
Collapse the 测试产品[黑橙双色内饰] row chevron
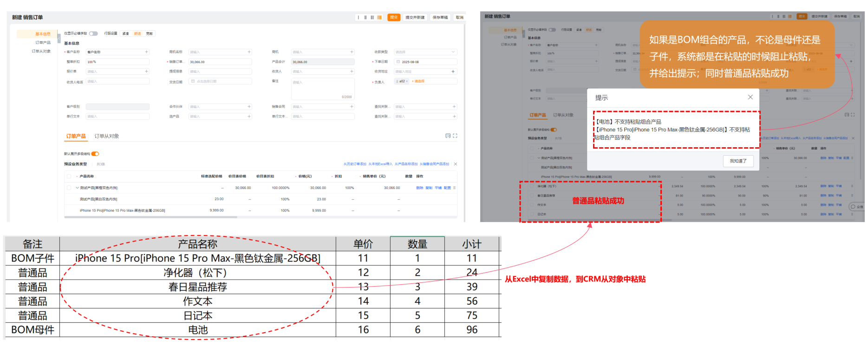point(77,188)
